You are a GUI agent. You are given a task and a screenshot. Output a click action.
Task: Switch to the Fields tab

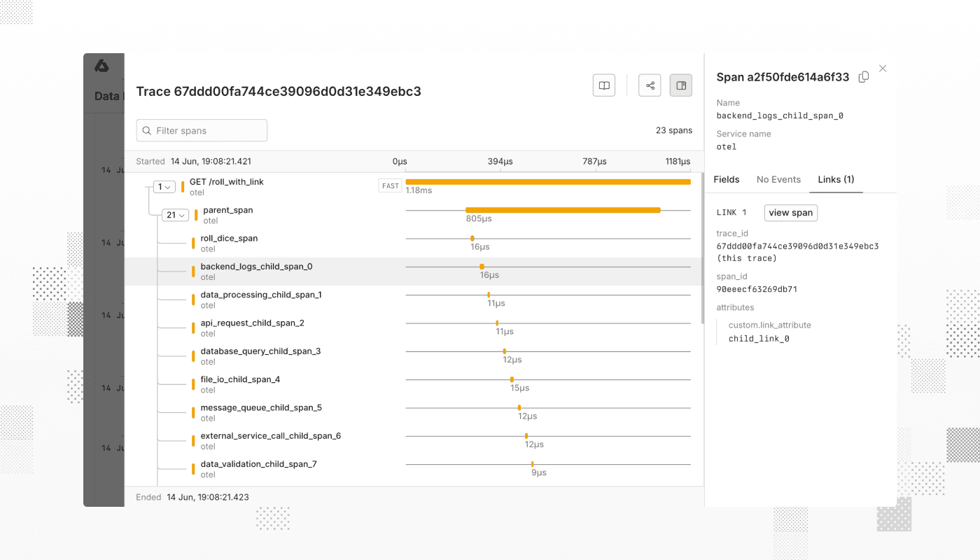(727, 179)
